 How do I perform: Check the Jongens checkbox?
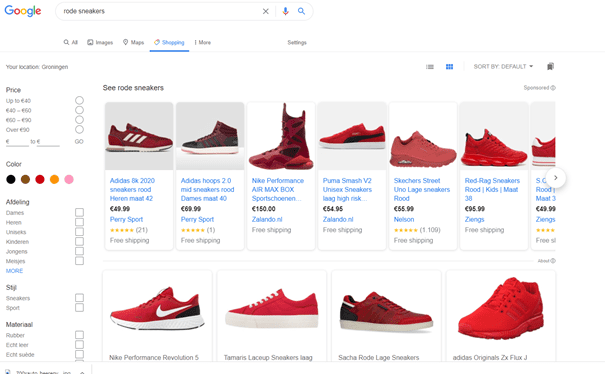tap(79, 251)
